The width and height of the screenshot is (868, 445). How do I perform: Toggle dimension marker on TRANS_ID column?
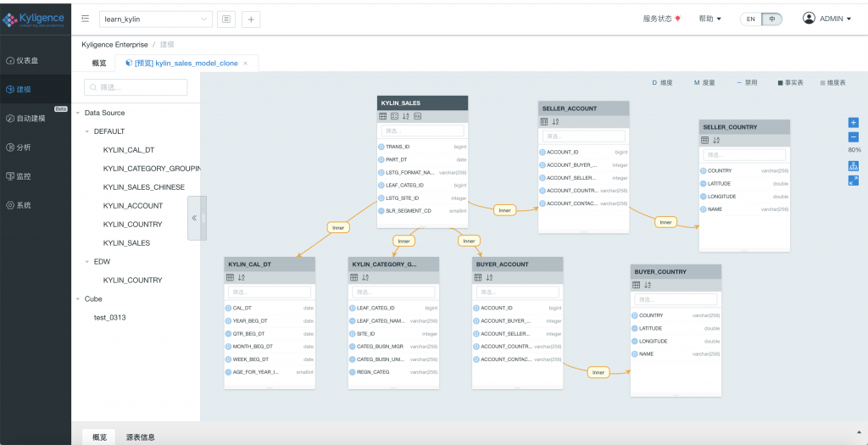point(381,147)
